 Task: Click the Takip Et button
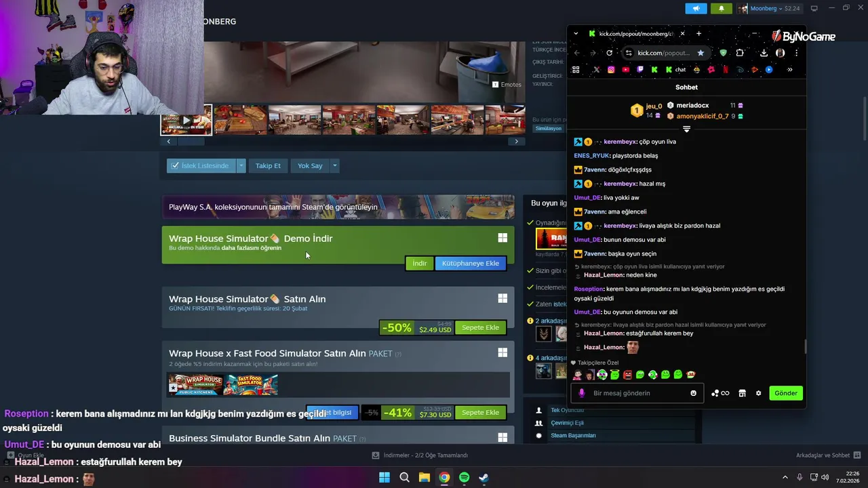[x=268, y=165]
